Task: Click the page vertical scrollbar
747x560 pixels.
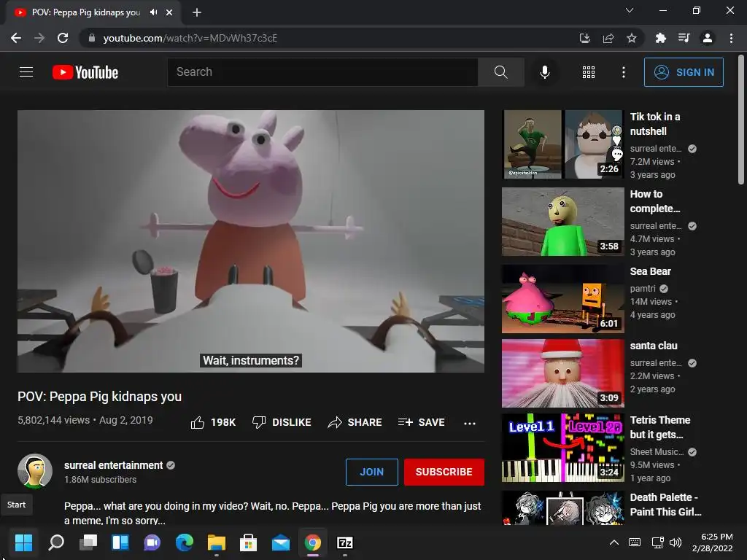Action: click(741, 119)
